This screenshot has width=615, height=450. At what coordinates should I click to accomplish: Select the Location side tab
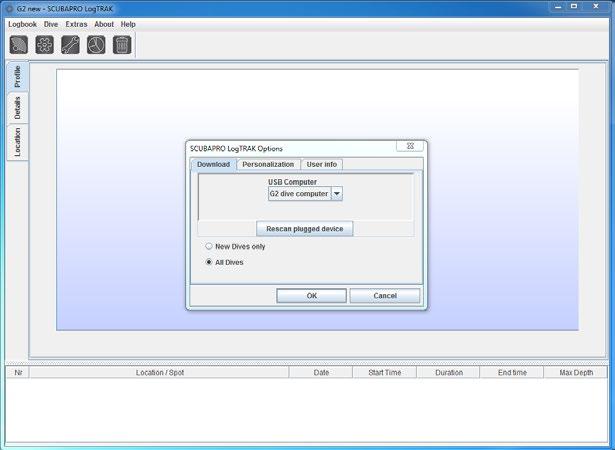click(17, 142)
